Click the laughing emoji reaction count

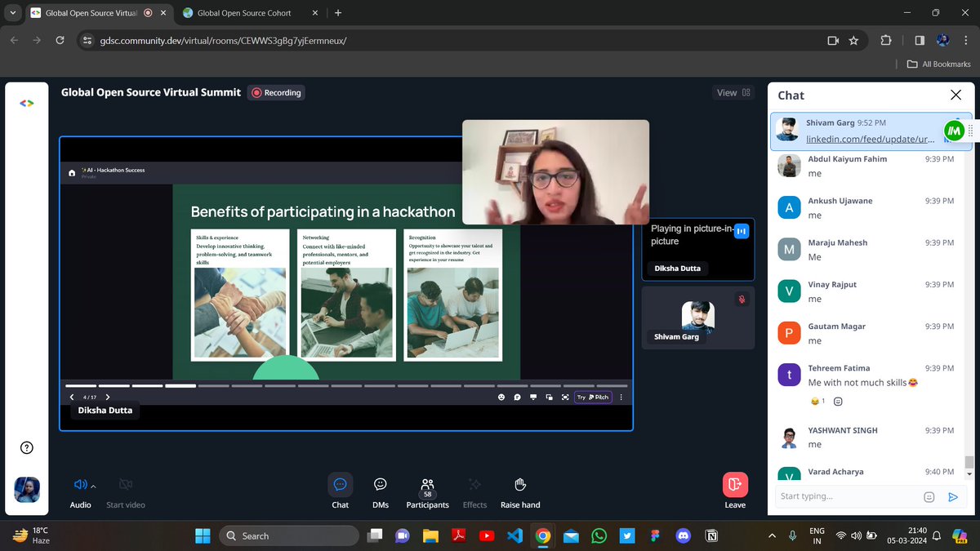point(817,402)
